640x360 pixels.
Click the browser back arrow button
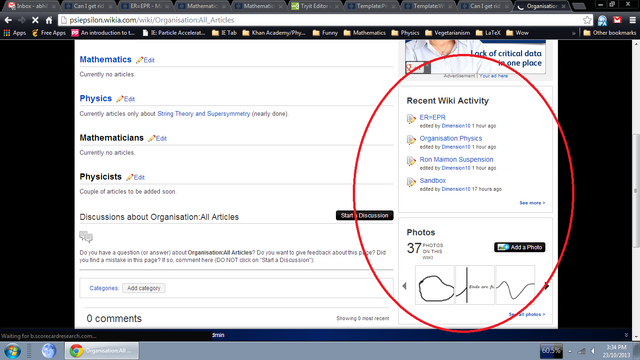8,20
